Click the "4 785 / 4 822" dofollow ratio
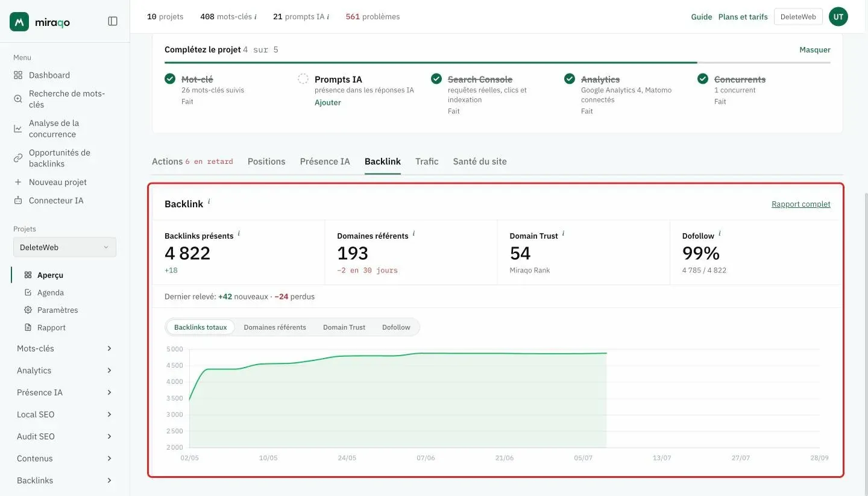868x496 pixels. coord(704,271)
